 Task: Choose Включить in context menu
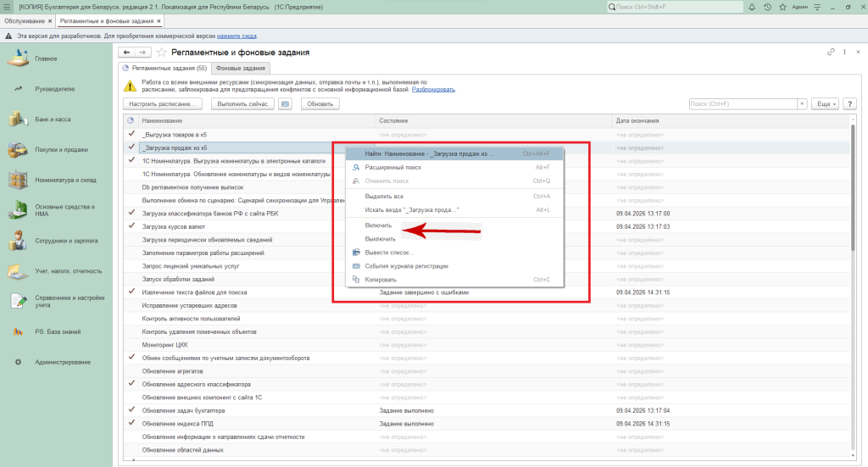click(378, 225)
